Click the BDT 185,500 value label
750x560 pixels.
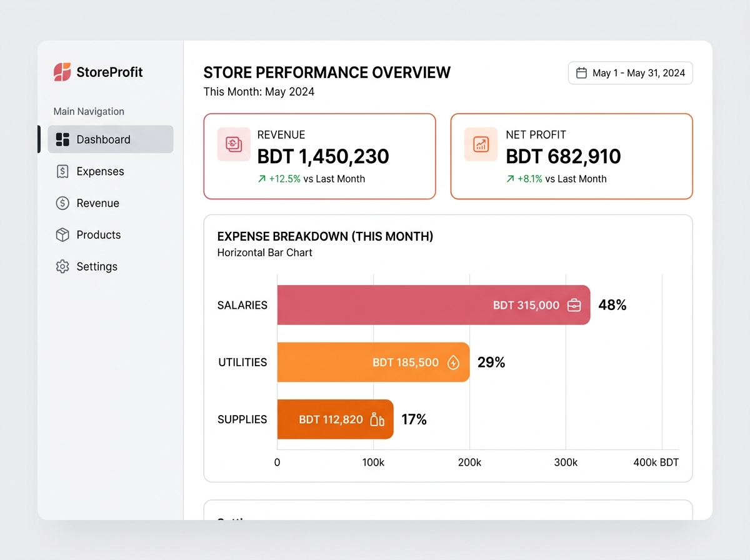[x=406, y=362]
